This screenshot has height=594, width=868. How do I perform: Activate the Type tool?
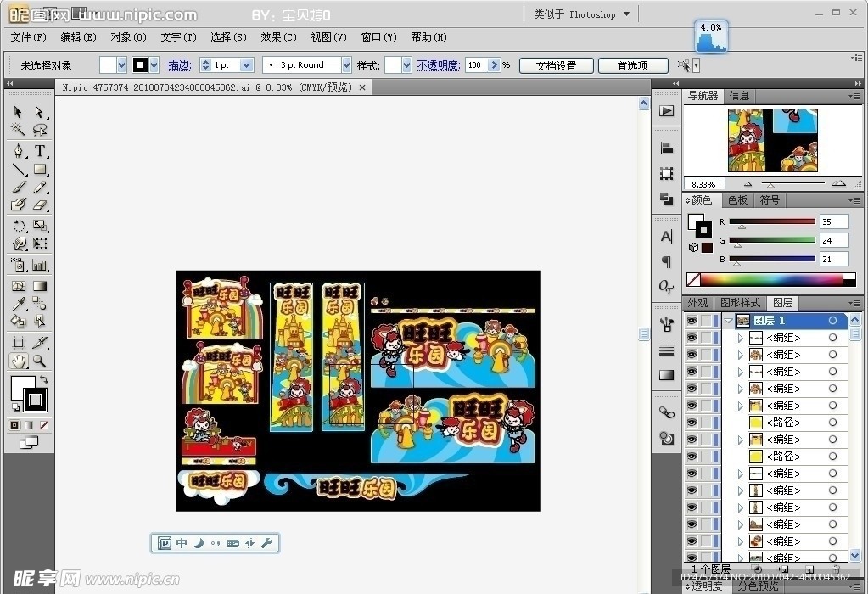pos(39,150)
